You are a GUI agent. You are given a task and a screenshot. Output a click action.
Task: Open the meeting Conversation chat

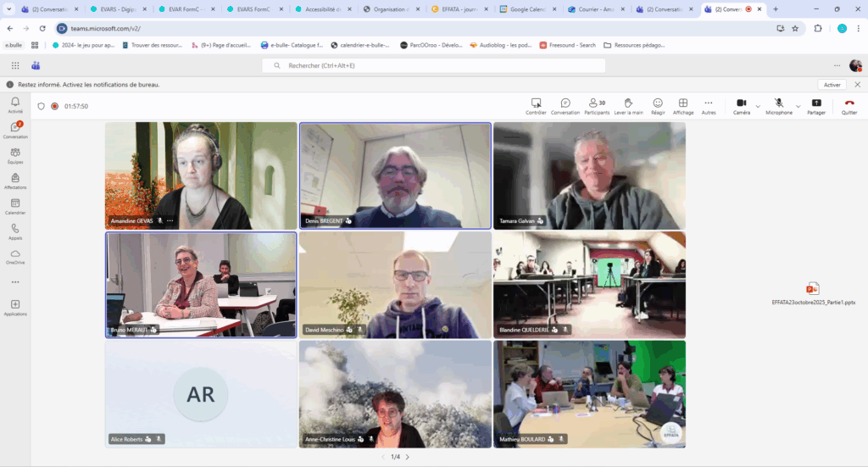[565, 103]
